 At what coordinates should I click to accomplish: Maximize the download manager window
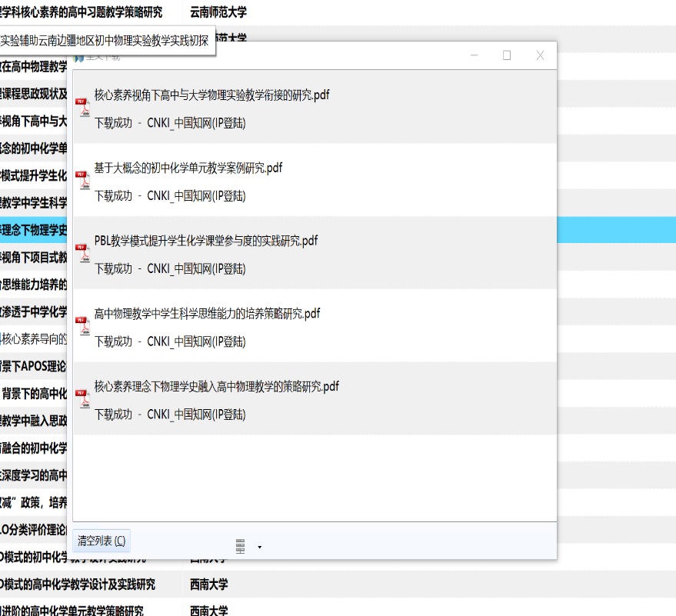point(507,55)
